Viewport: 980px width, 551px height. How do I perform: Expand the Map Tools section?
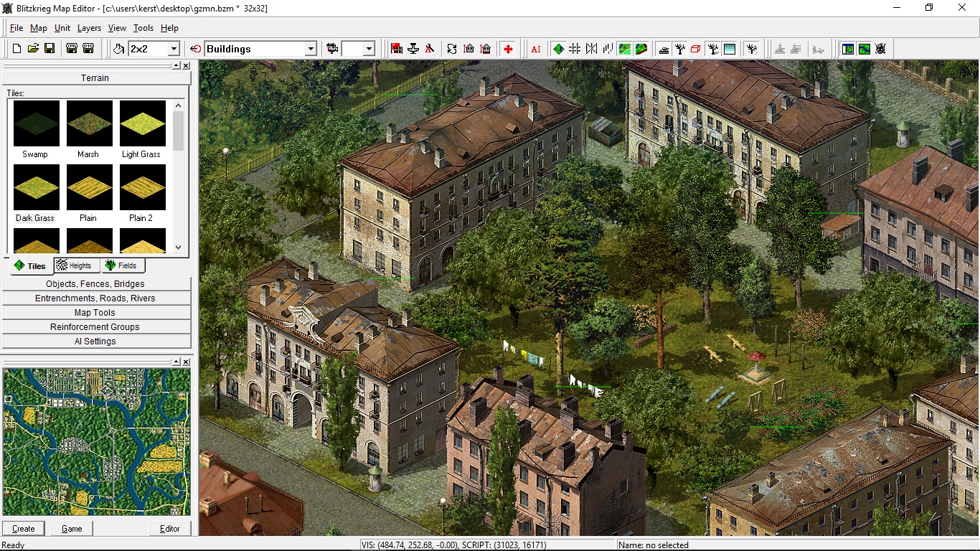coord(97,313)
